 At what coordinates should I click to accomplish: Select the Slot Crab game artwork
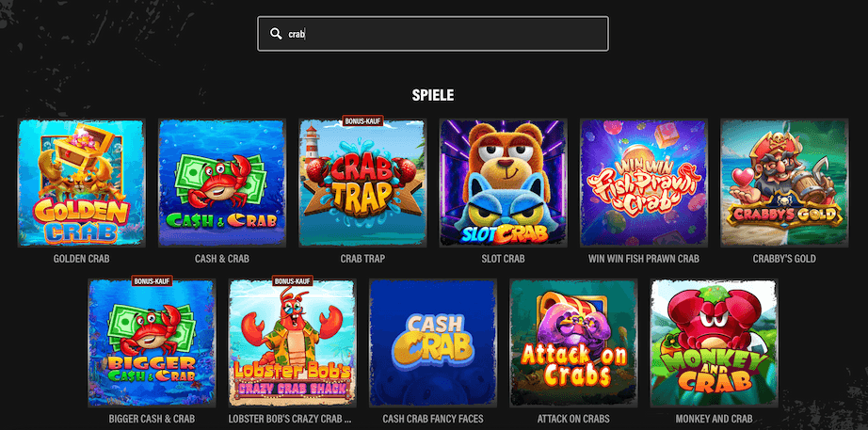coord(504,183)
